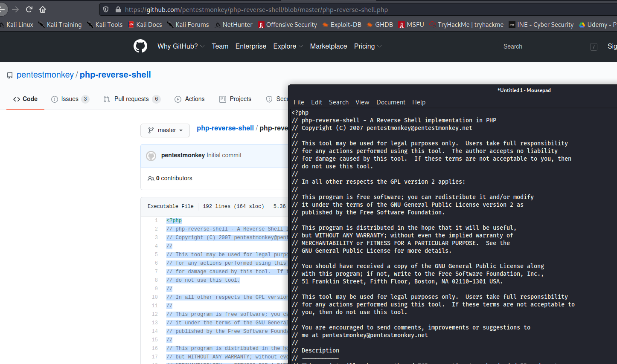This screenshot has width=617, height=364.
Task: Expand the Pricing dropdown menu
Action: [x=368, y=46]
